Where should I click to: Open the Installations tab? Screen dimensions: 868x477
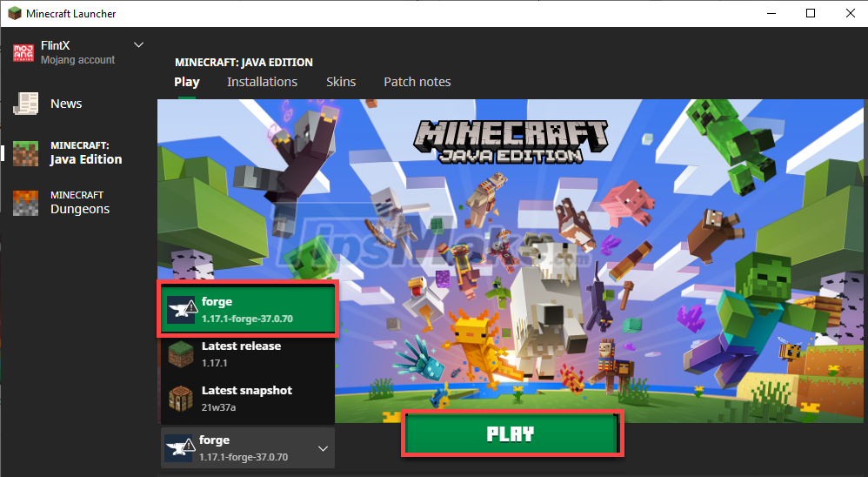(x=262, y=82)
